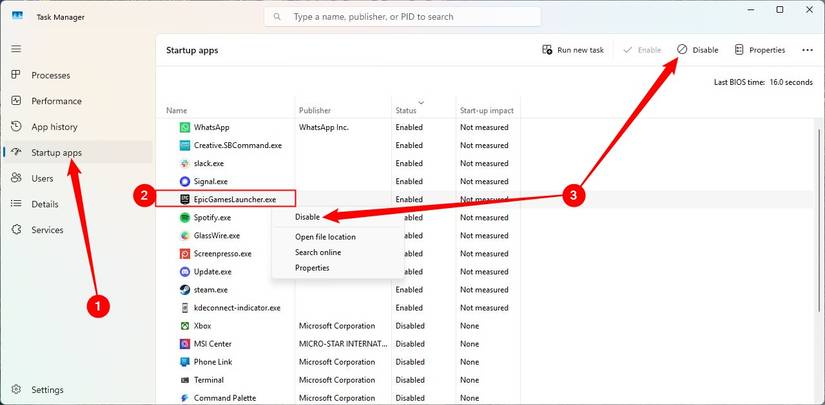Click the Enabled status of steam.exe
The image size is (825, 405).
point(409,289)
